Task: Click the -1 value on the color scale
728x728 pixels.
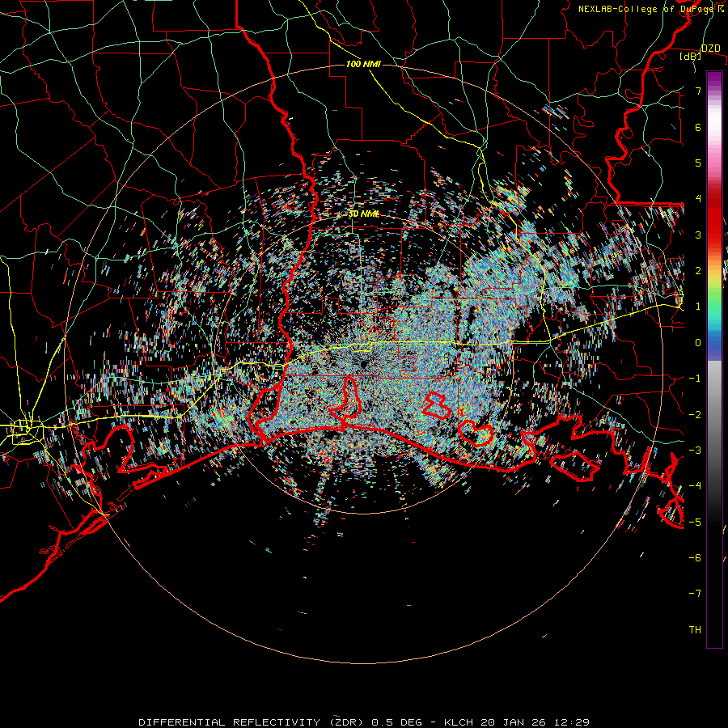Action: (695, 379)
